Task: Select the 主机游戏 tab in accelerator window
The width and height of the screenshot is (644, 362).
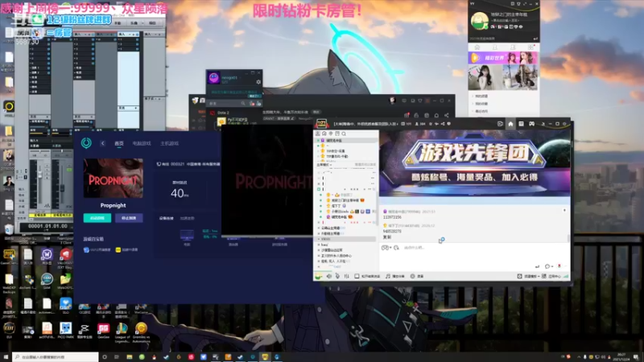Action: point(169,143)
